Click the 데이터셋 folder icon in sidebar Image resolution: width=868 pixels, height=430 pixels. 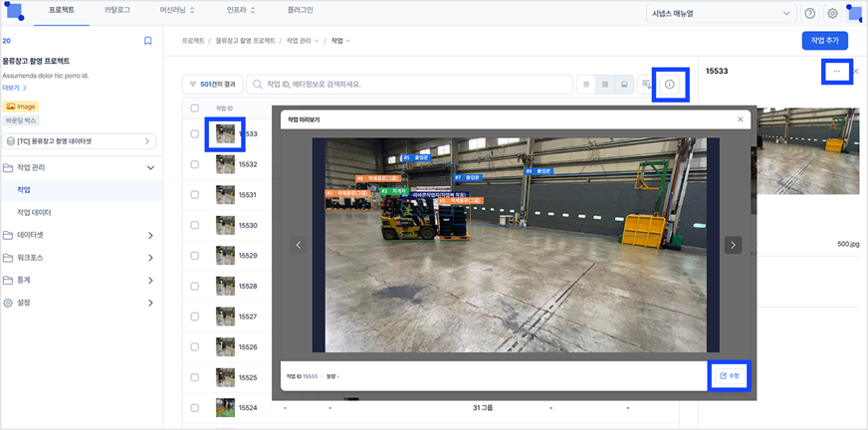[x=8, y=235]
